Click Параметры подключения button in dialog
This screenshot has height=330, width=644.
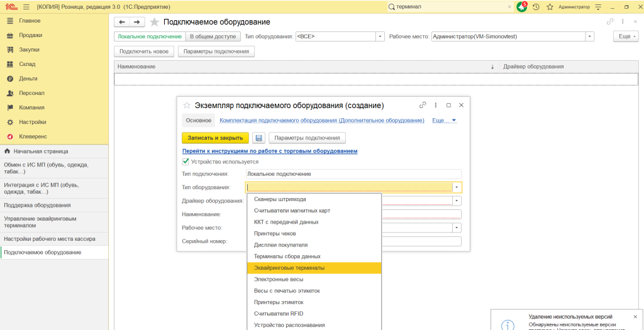point(308,138)
